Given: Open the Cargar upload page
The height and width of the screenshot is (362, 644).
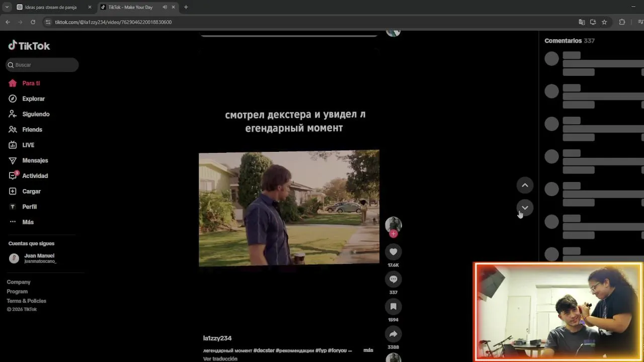Looking at the screenshot, I should tap(25, 192).
